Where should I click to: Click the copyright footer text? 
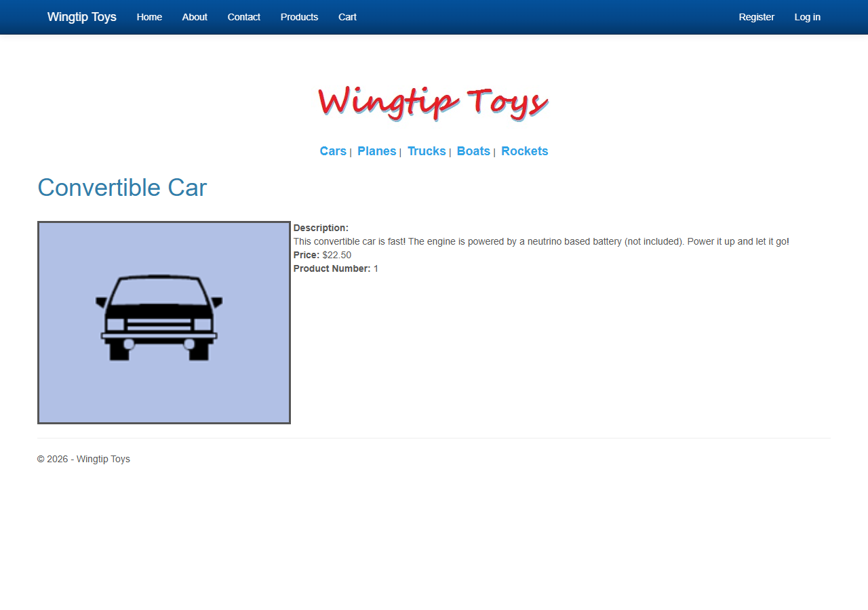pyautogui.click(x=83, y=459)
